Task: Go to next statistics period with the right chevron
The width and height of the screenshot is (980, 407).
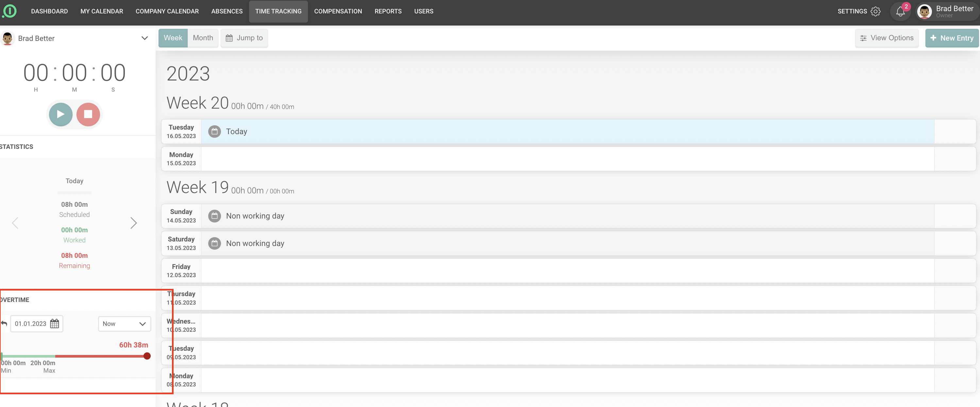Action: pos(133,223)
